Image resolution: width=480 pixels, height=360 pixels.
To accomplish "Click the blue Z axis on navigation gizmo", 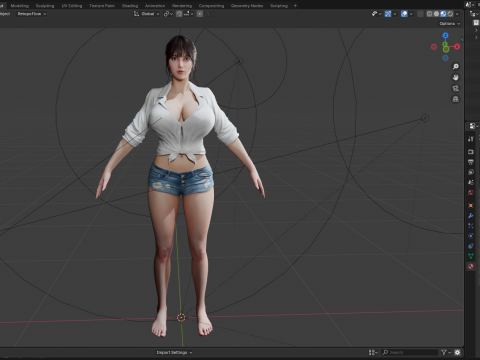I will click(x=445, y=35).
